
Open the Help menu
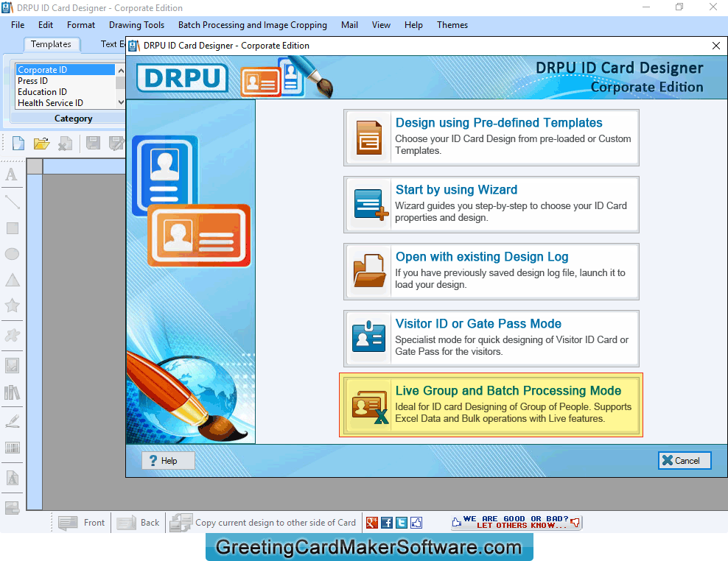point(413,25)
